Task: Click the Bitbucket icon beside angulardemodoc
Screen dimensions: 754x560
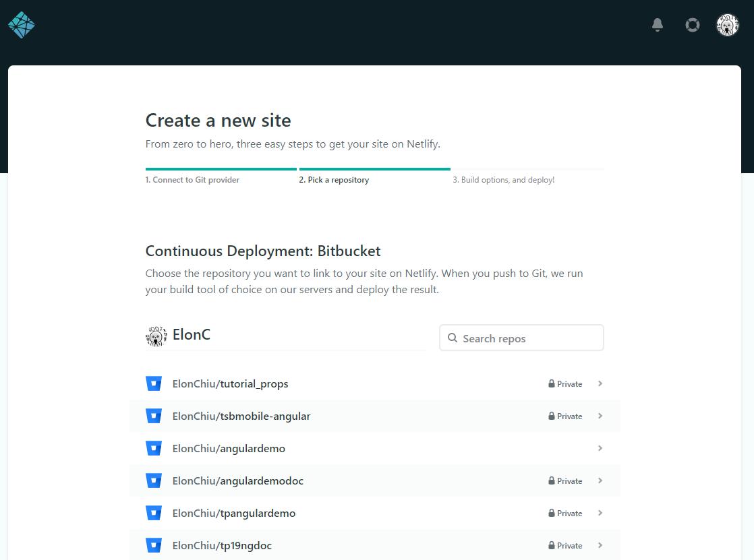Action: coord(154,480)
